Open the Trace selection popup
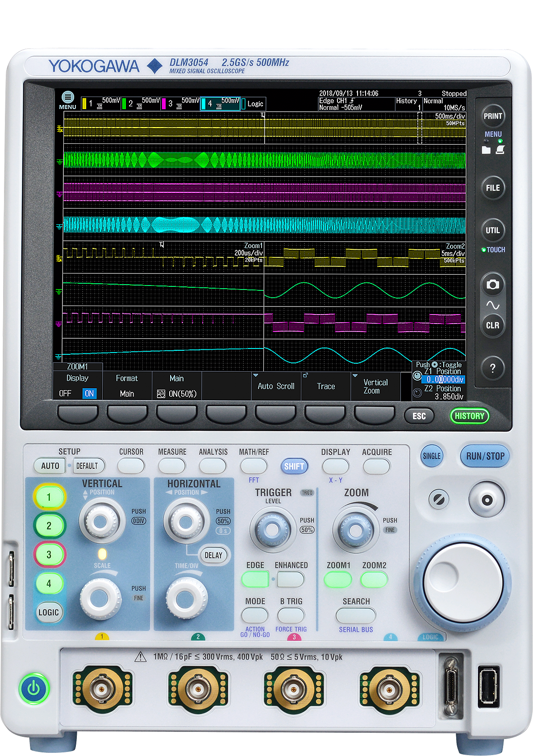Viewport: 533px width, 756px height. 325,386
